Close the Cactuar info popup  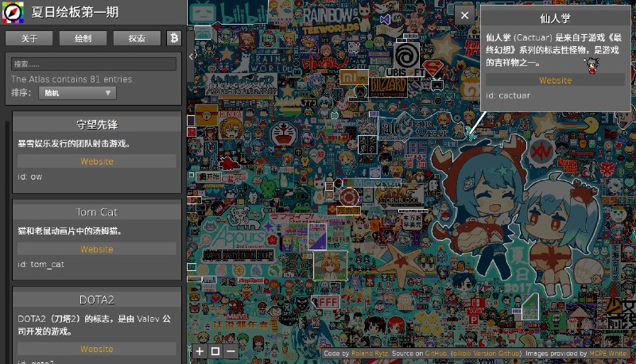[464, 15]
